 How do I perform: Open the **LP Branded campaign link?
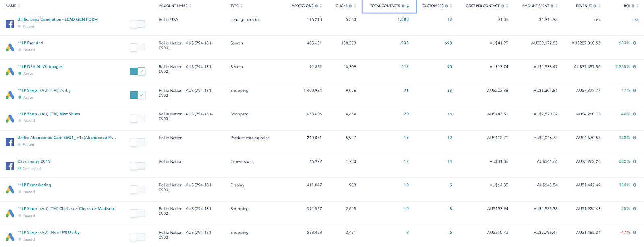(x=31, y=43)
